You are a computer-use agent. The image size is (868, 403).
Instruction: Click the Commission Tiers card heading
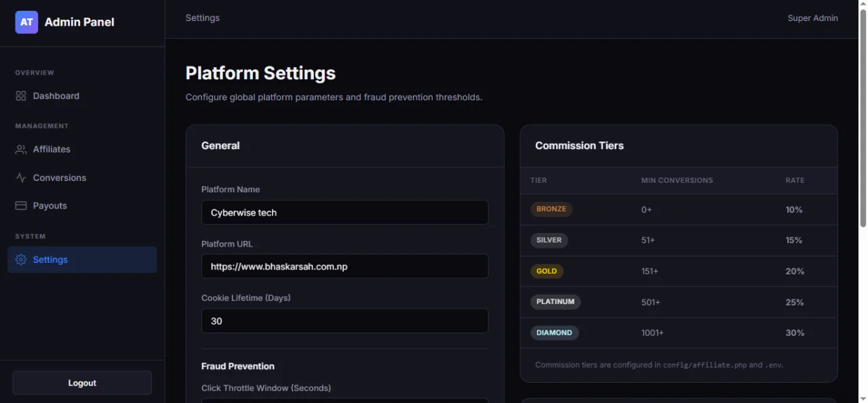click(579, 146)
